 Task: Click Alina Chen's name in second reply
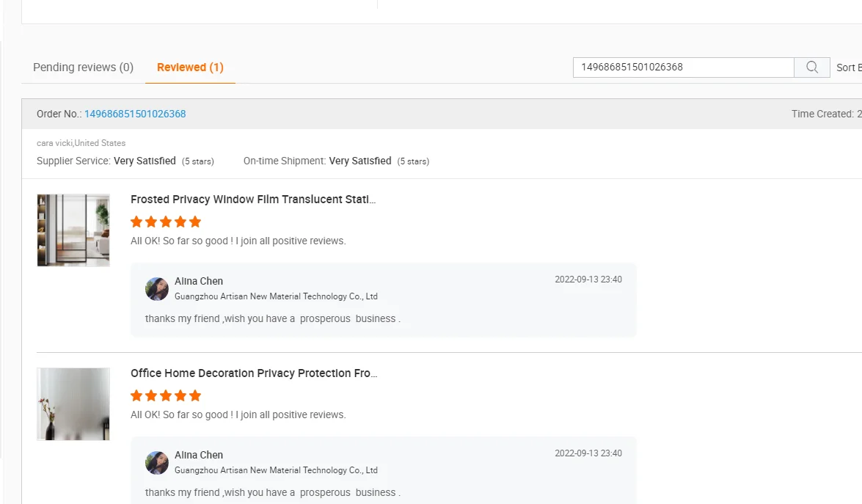[x=199, y=455]
